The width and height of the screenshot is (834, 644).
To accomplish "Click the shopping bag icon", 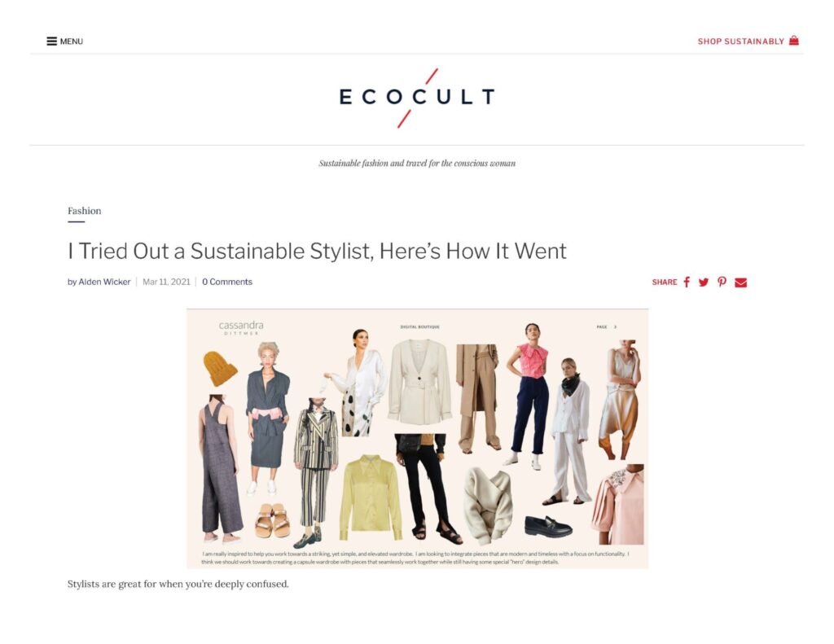I will coord(793,41).
